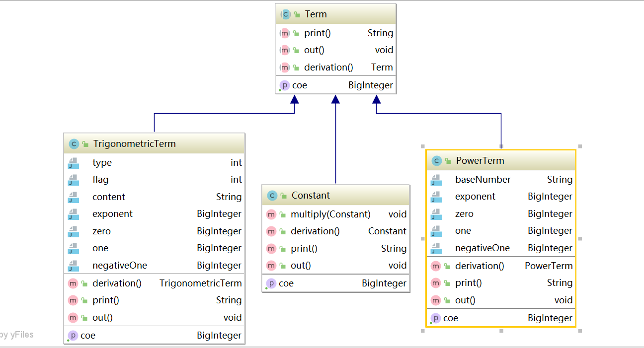Click the class icon next to TrigonometricTerm
This screenshot has height=348, width=644.
tap(74, 144)
